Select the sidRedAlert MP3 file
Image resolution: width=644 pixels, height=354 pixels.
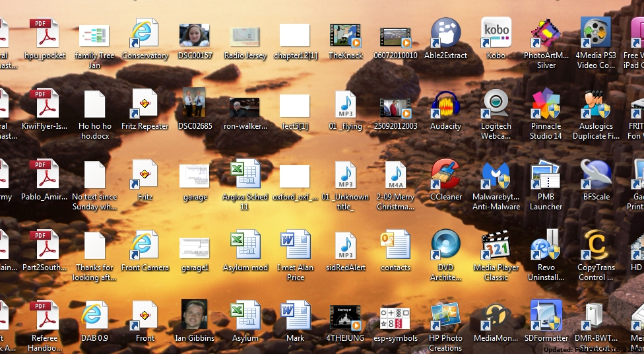point(345,246)
